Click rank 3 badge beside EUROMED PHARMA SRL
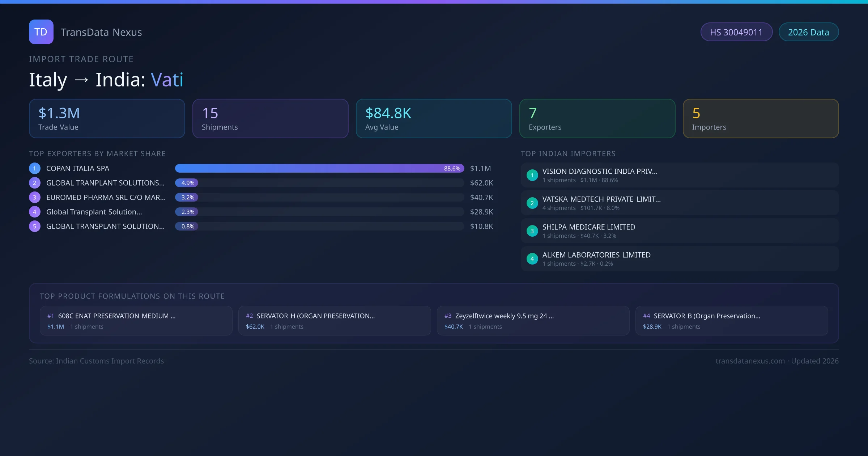The width and height of the screenshot is (868, 456). pyautogui.click(x=35, y=197)
